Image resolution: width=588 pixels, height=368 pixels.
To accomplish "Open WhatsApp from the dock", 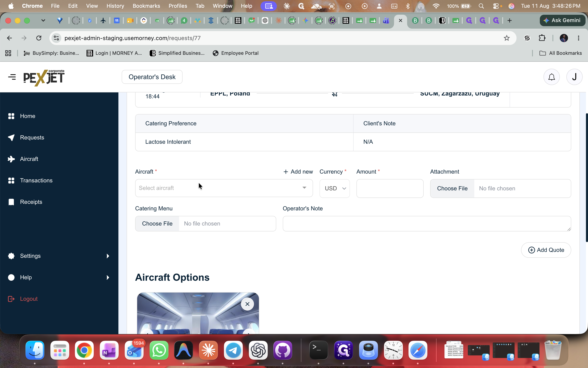I will [x=159, y=350].
